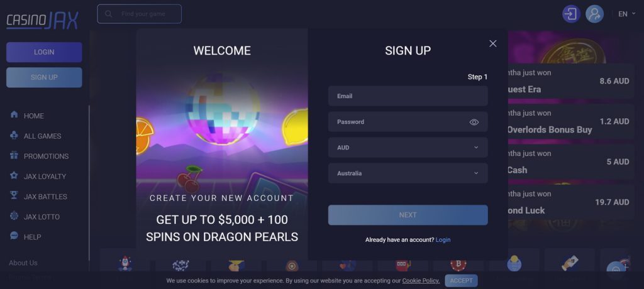Open the AUD currency dropdown
644x289 pixels.
coord(408,148)
